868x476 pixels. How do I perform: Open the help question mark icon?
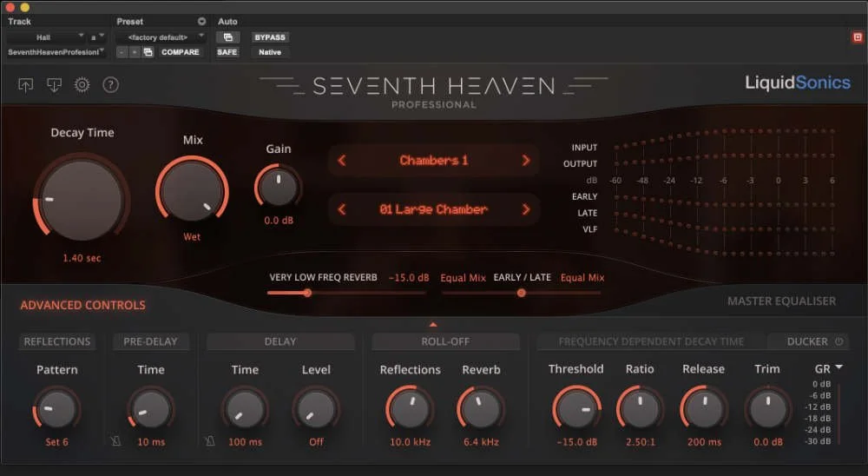pos(111,85)
